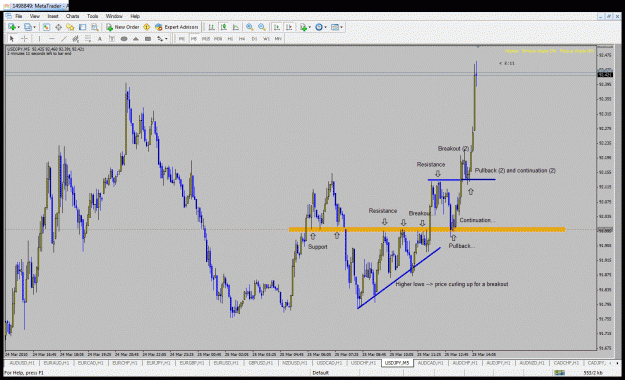This screenshot has height=380, width=625.
Task: Expand the Templates dropdown arrow
Action: coord(342,27)
